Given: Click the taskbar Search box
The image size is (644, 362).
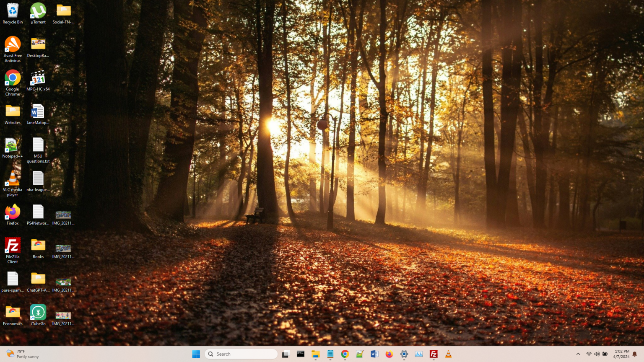Looking at the screenshot, I should [241, 354].
